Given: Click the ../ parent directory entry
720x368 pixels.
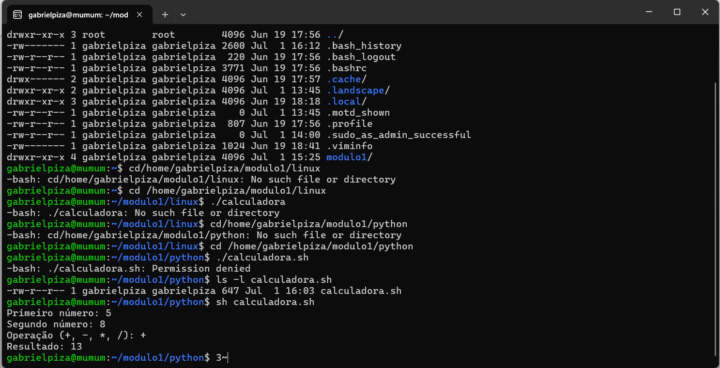Looking at the screenshot, I should pos(335,35).
